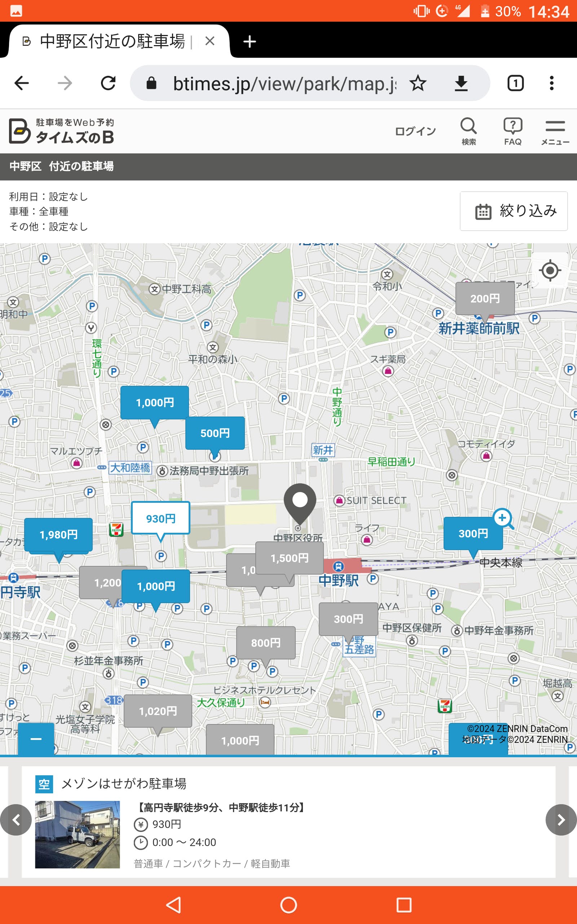
Task: Open the ログイン link
Action: (x=415, y=130)
